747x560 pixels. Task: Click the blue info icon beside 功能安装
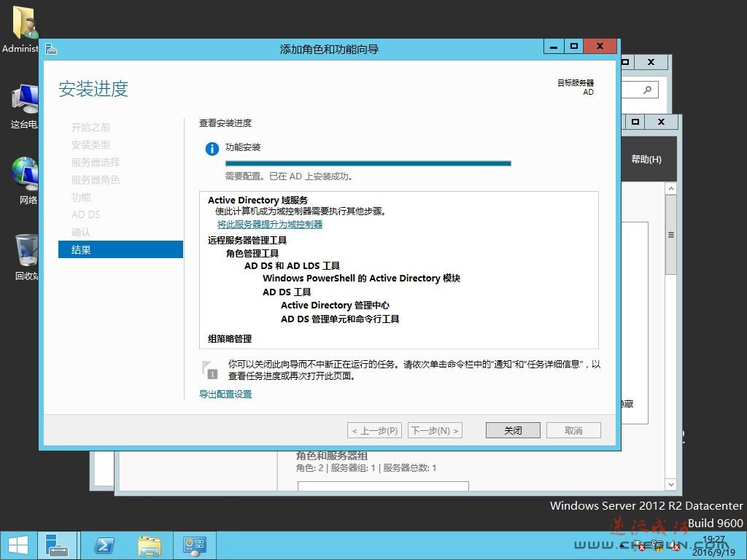[212, 149]
